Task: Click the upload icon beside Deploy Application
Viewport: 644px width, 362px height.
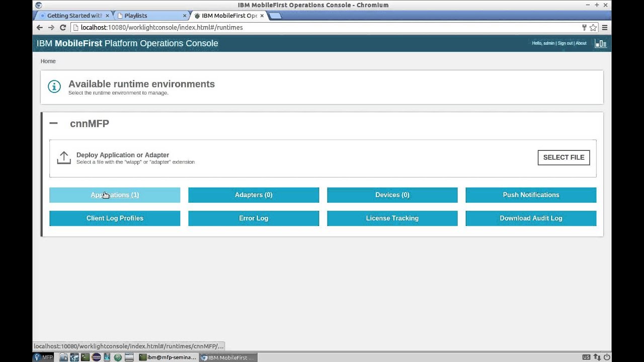Action: (64, 157)
